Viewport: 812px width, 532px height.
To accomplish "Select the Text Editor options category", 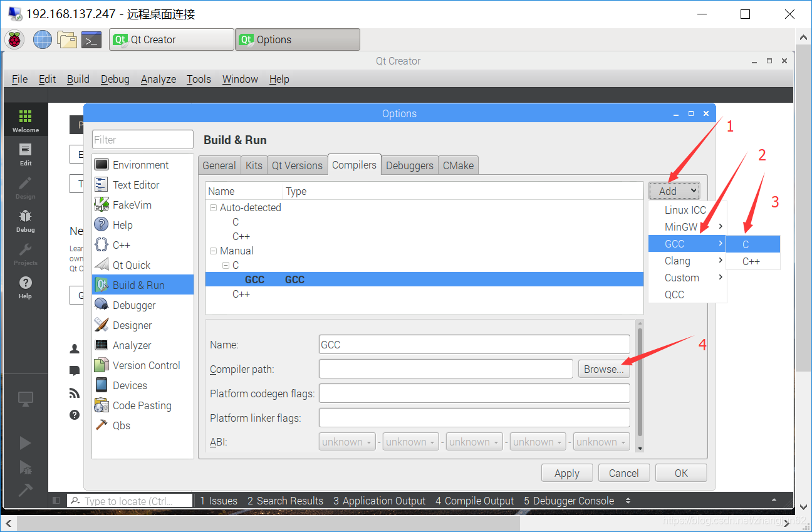I will click(143, 185).
